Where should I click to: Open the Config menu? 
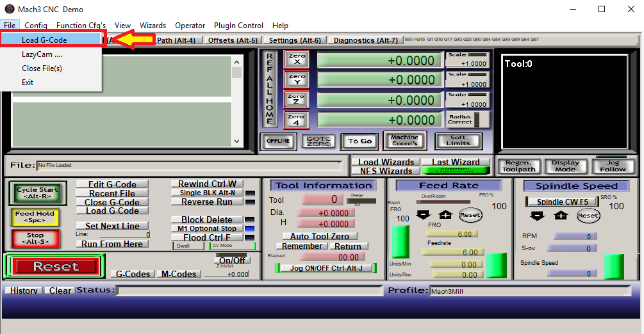(x=36, y=26)
